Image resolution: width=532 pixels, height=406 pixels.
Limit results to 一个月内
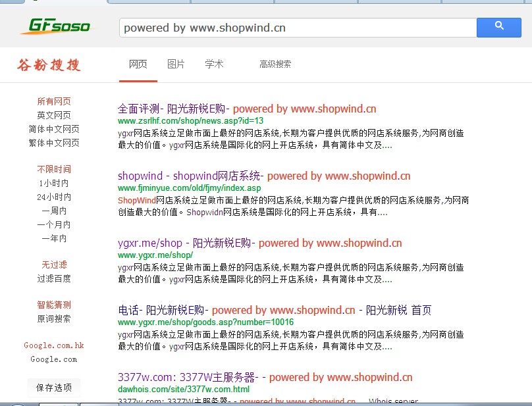tap(54, 224)
